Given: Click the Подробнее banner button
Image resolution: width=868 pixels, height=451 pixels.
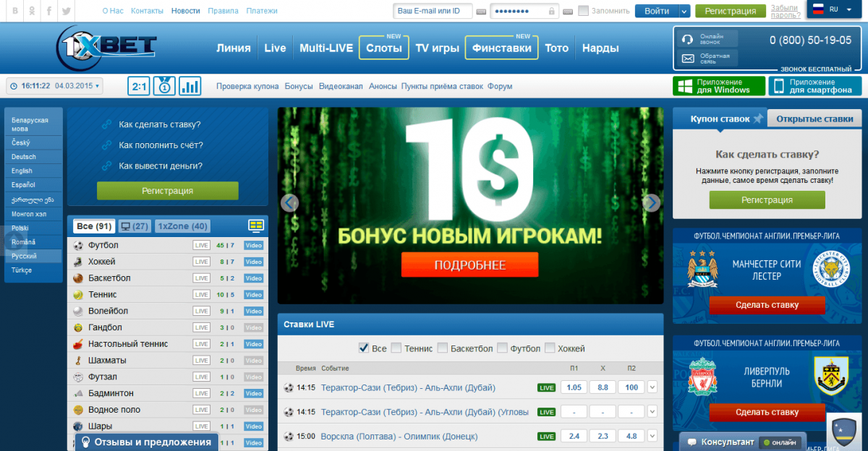Looking at the screenshot, I should [x=470, y=265].
